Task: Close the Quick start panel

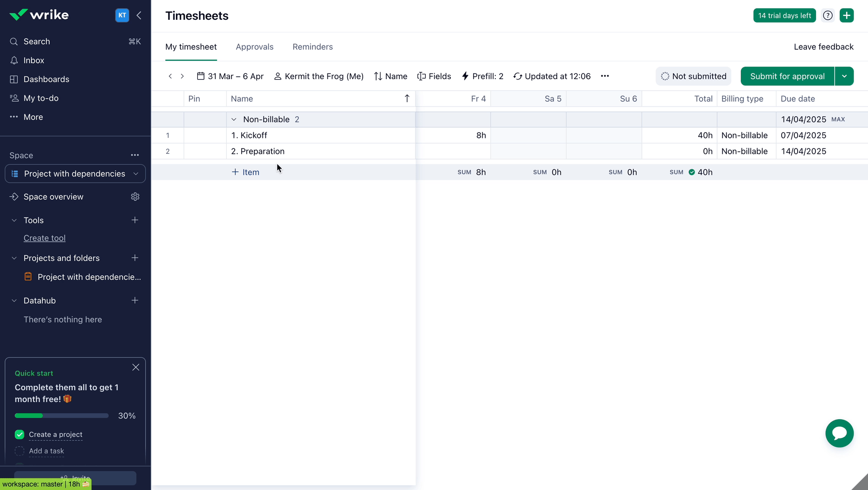Action: click(x=136, y=367)
